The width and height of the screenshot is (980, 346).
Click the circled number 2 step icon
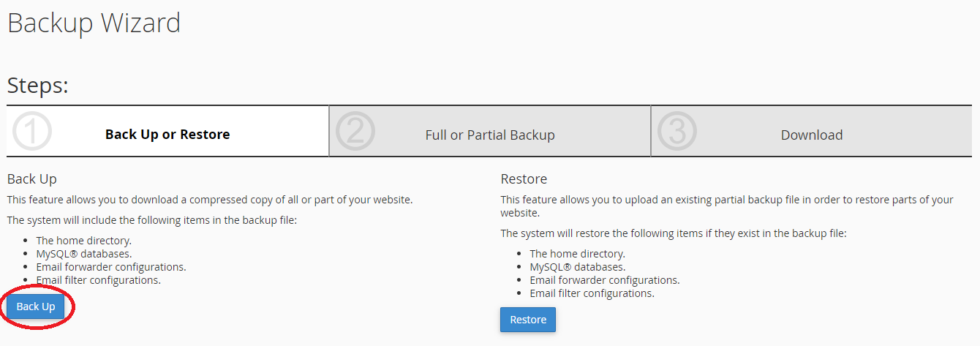click(355, 132)
